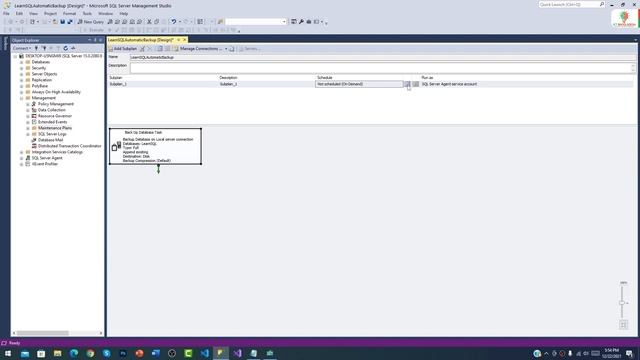This screenshot has width=640, height=360.
Task: Select Data Collection tree item
Action: pyautogui.click(x=51, y=110)
